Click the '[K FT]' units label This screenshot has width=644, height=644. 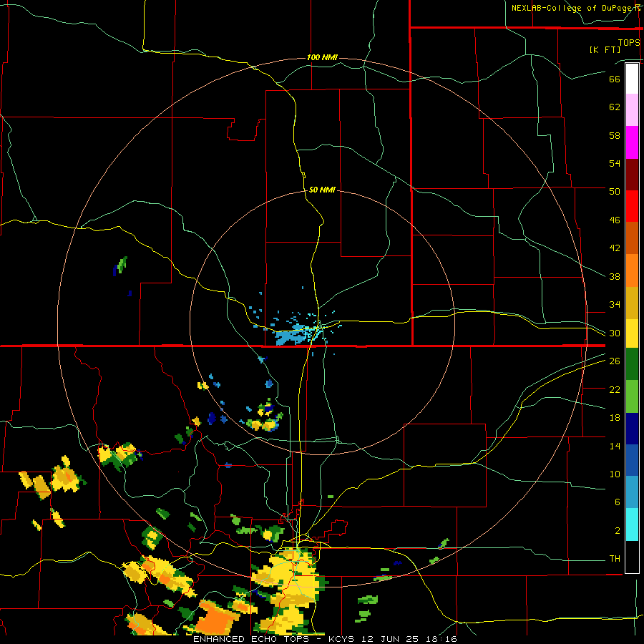click(x=605, y=49)
